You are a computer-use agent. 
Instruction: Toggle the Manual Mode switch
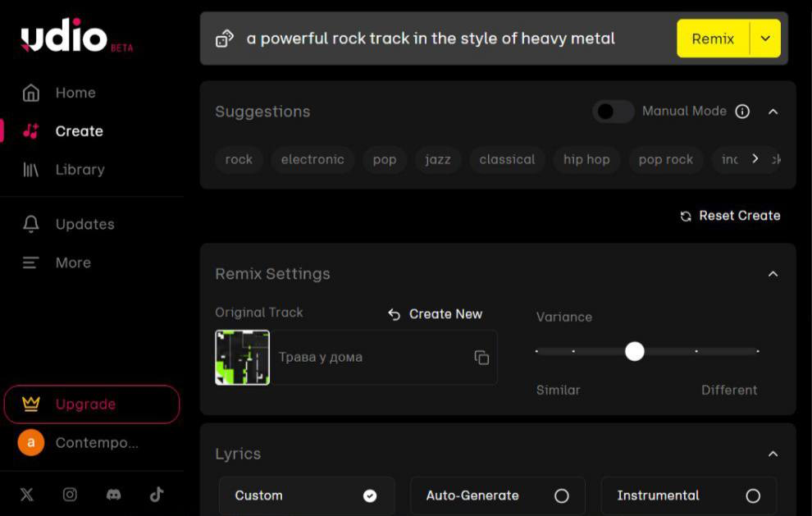pos(614,112)
